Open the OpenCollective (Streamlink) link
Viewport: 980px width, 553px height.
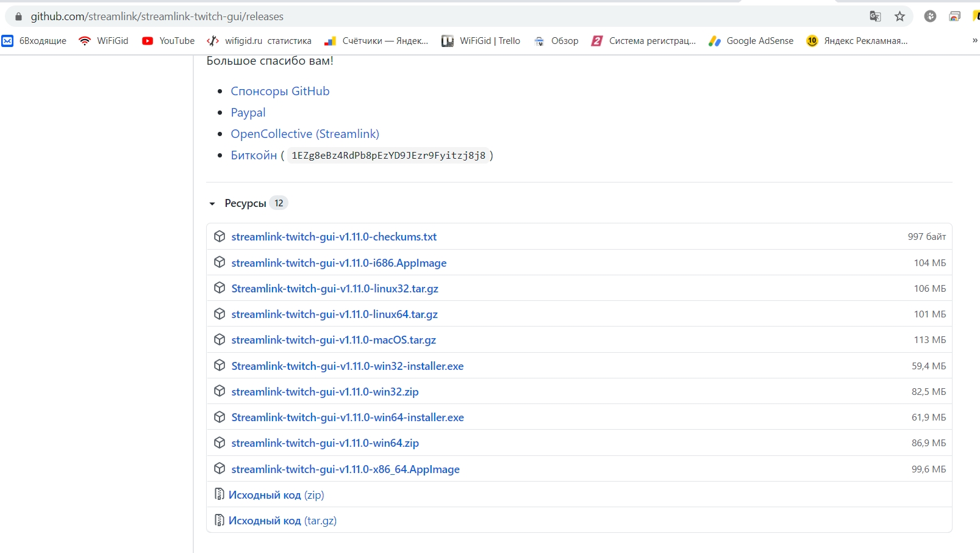pyautogui.click(x=305, y=134)
